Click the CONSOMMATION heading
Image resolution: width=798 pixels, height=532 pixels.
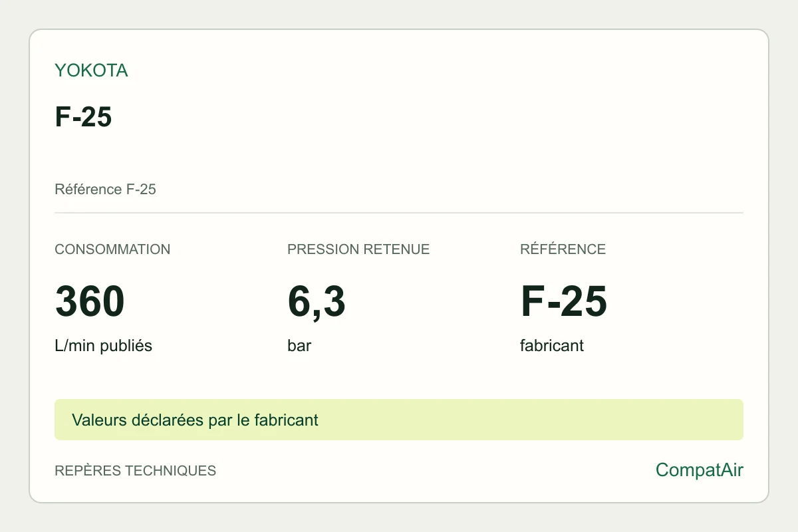click(112, 249)
